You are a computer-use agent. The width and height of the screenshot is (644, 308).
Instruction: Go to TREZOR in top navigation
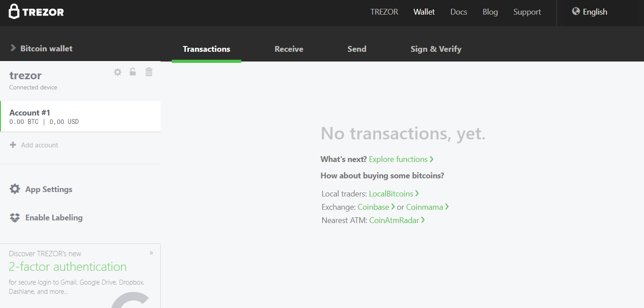tap(384, 12)
